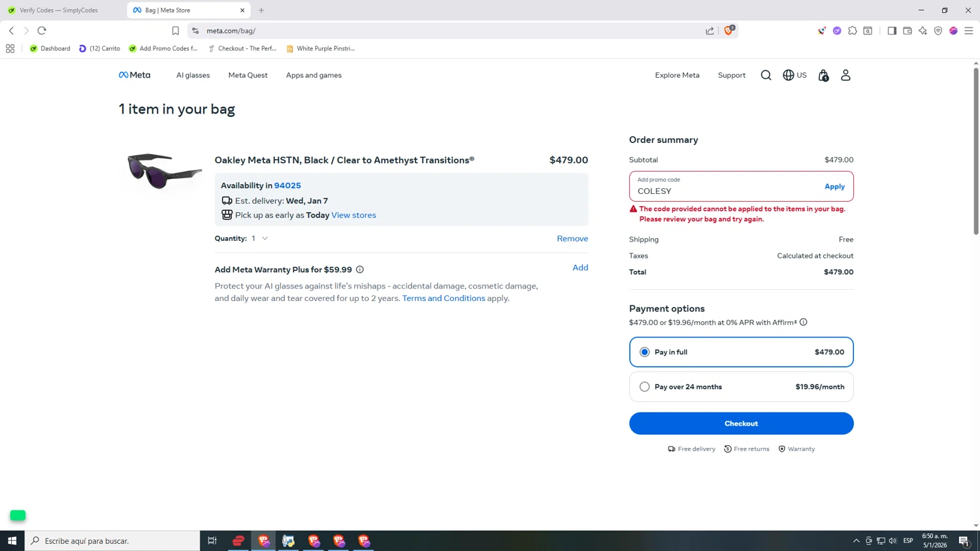Apply the COLESY promo code

pos(834,187)
